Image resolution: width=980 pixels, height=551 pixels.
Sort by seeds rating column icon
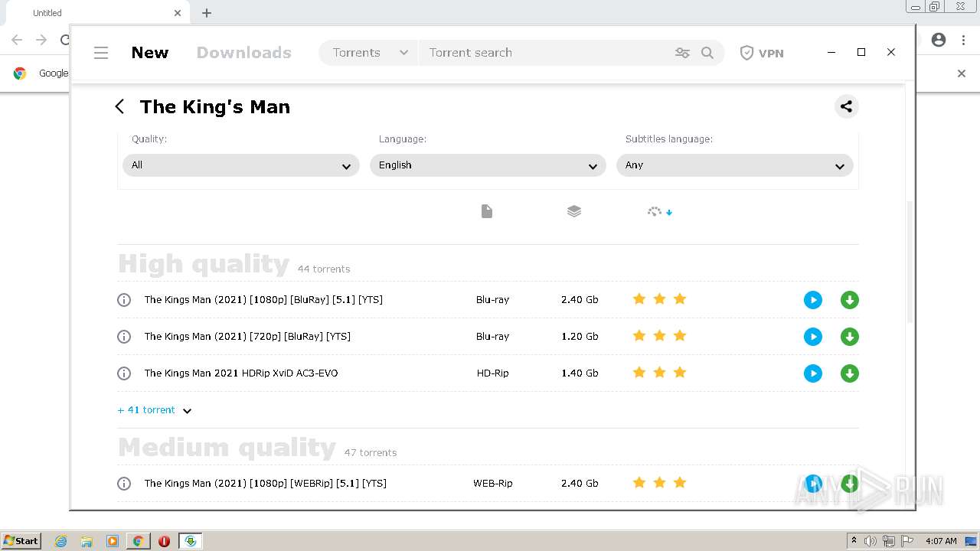[659, 211]
